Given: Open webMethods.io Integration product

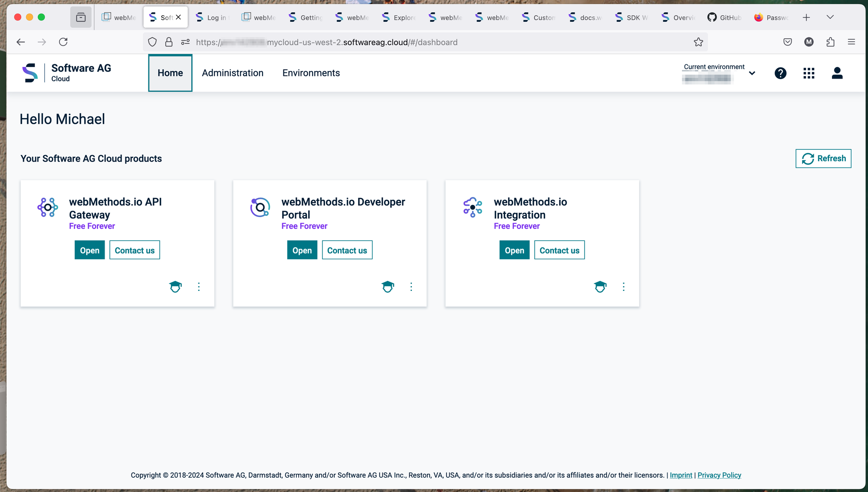Looking at the screenshot, I should point(514,250).
